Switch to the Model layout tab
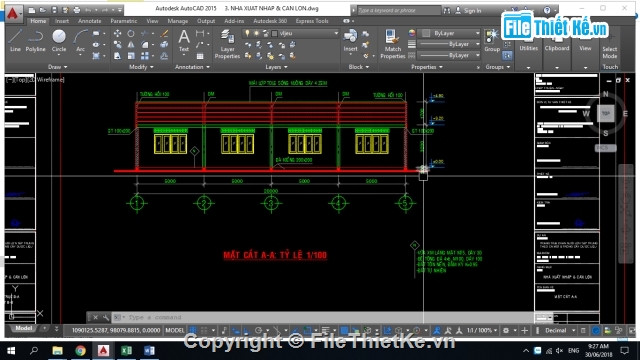 click(x=23, y=328)
